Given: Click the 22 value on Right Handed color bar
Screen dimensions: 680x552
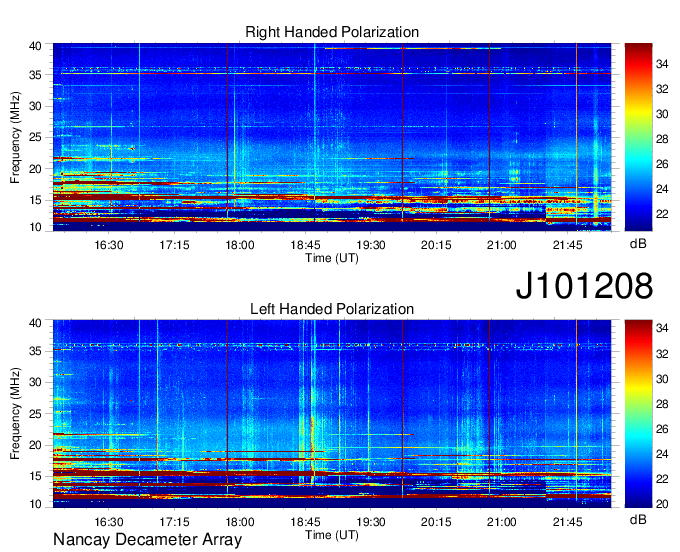Looking at the screenshot, I should [662, 214].
